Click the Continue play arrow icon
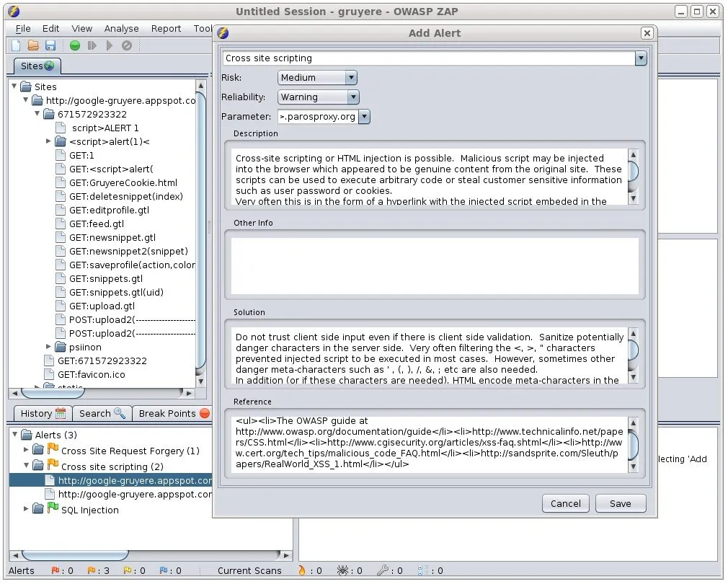 point(110,45)
